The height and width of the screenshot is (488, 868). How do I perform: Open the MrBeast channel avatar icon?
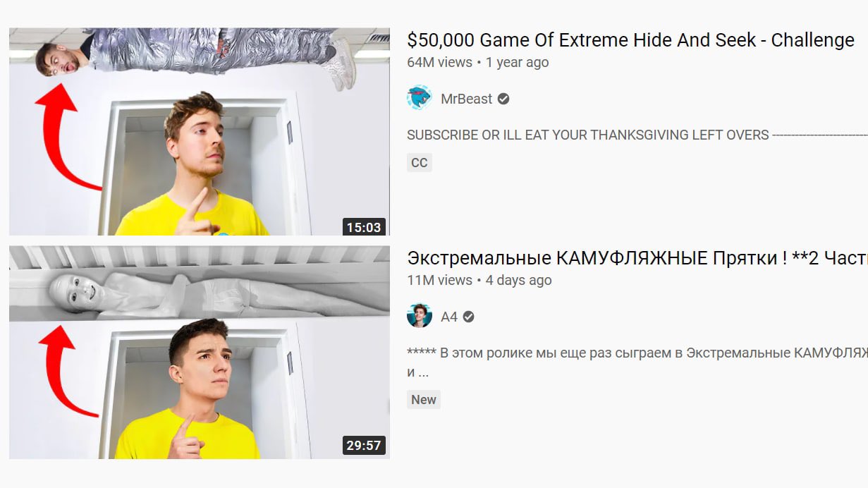pyautogui.click(x=420, y=98)
